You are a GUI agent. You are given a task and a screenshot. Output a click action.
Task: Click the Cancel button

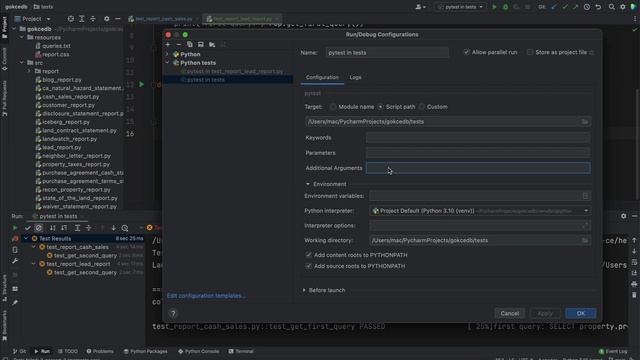[509, 313]
